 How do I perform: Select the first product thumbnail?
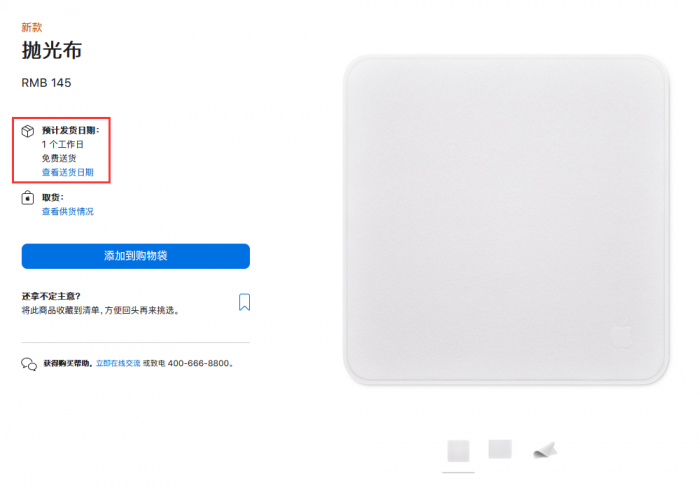(x=458, y=451)
